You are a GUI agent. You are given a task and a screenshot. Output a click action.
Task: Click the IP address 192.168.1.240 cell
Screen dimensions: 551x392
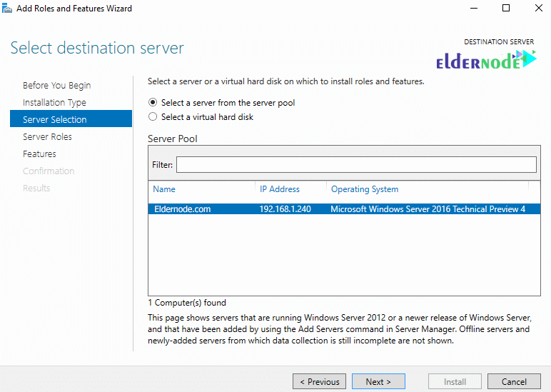point(285,208)
